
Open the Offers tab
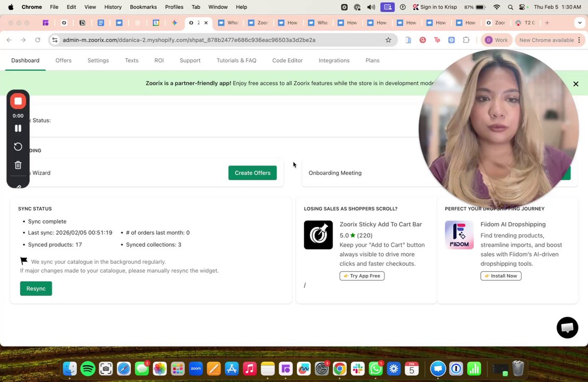point(63,60)
